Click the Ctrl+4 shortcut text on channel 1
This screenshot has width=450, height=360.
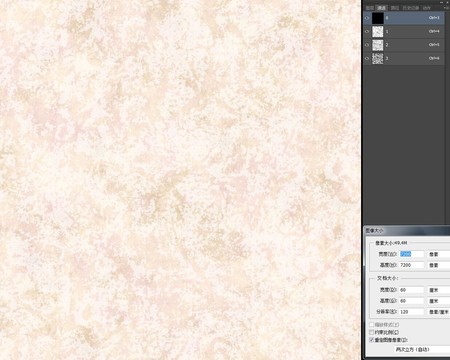click(x=434, y=31)
